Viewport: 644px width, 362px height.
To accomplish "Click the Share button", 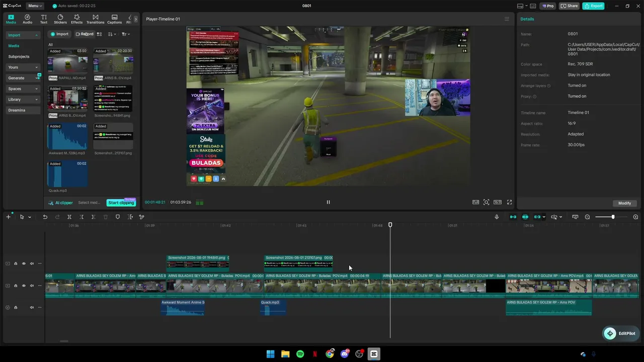I will tap(570, 6).
